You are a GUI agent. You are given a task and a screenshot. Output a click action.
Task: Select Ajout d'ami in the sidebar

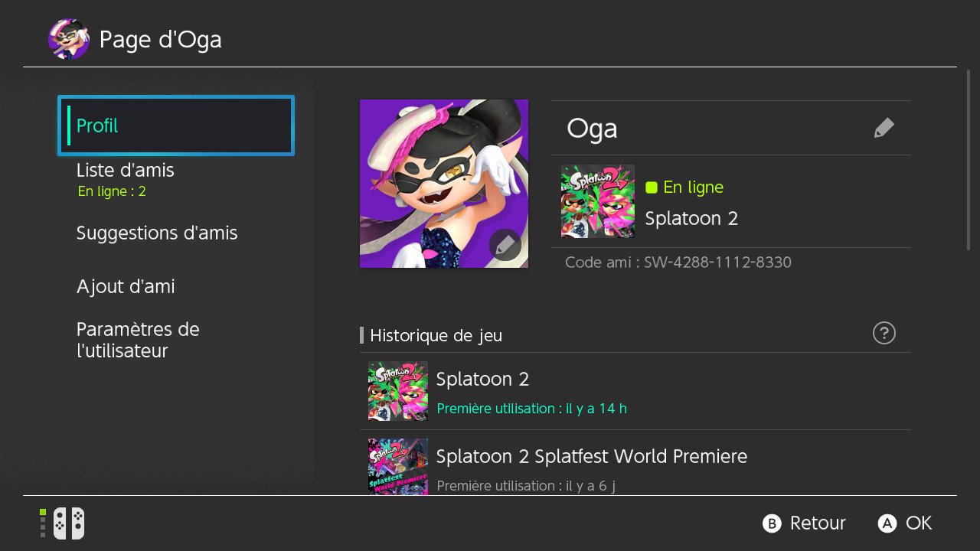[x=126, y=286]
